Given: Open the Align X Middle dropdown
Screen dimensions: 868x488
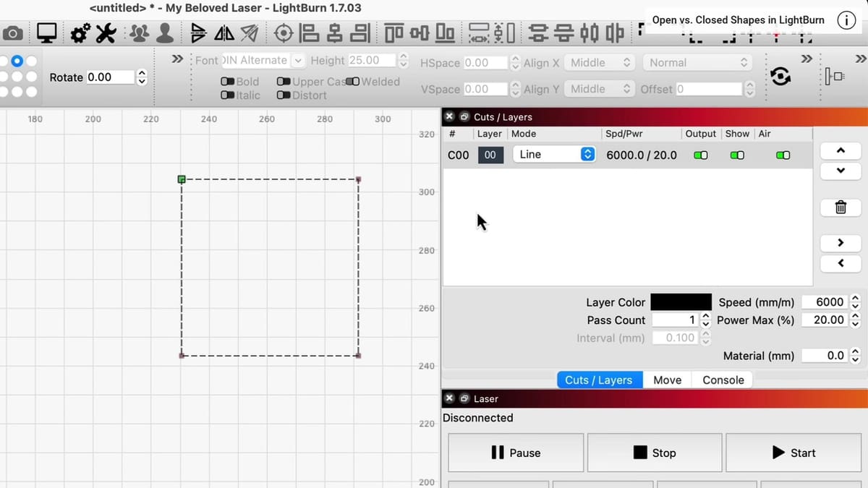Looking at the screenshot, I should pos(599,63).
